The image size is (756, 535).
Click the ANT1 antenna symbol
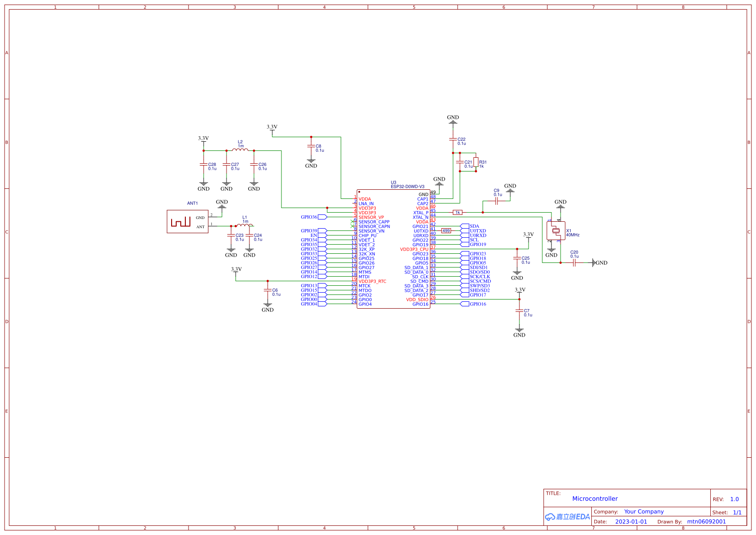tap(188, 222)
